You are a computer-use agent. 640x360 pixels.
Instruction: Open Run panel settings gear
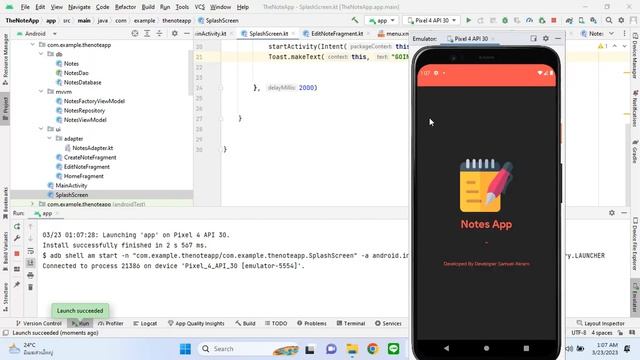611,213
